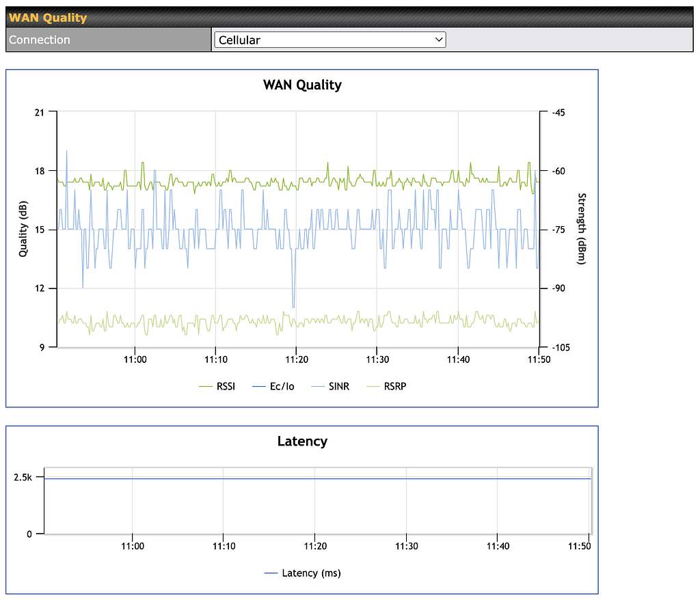700x600 pixels.
Task: Click the SINR dip near 11:20
Action: tap(294, 306)
